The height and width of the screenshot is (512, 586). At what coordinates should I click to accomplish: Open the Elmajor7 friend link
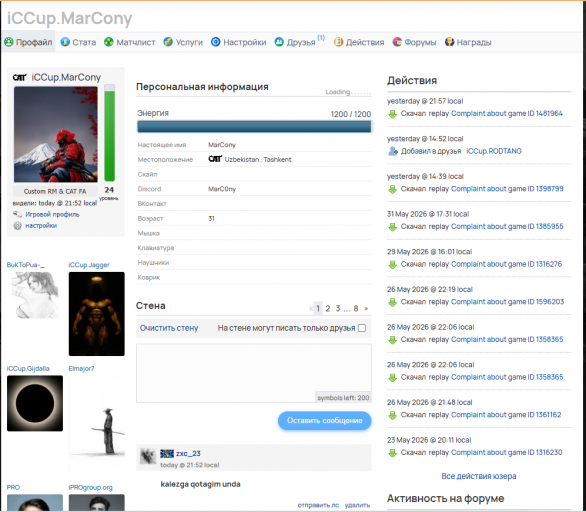(81, 368)
